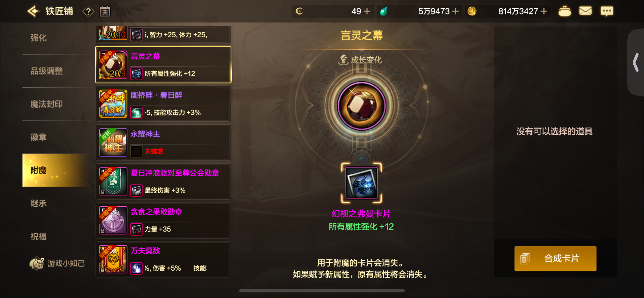
Task: Open 游戏小知己 assistant
Action: coord(57,263)
